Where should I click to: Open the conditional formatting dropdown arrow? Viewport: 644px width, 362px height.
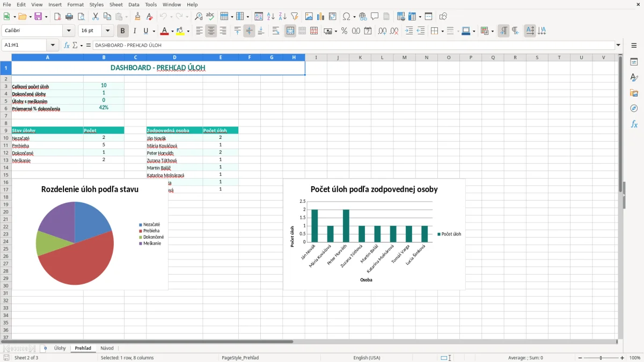pyautogui.click(x=492, y=31)
